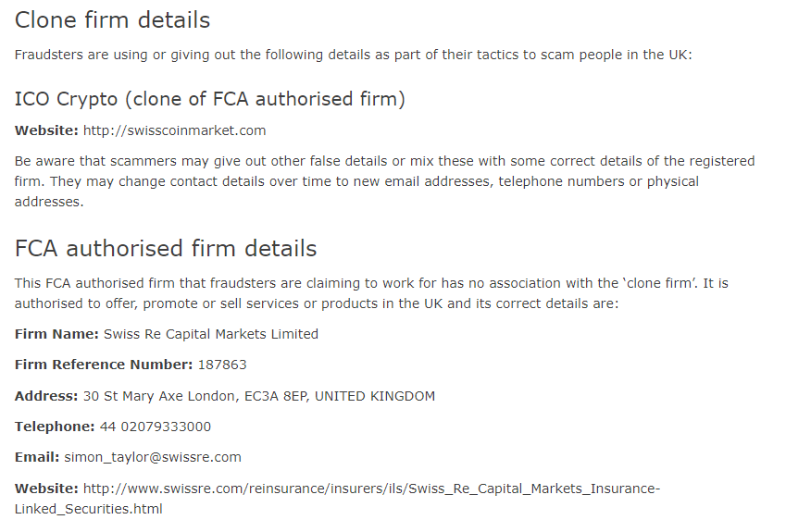Click the "Clone firm details" heading
Screen dimensions: 786x532
[x=112, y=19]
